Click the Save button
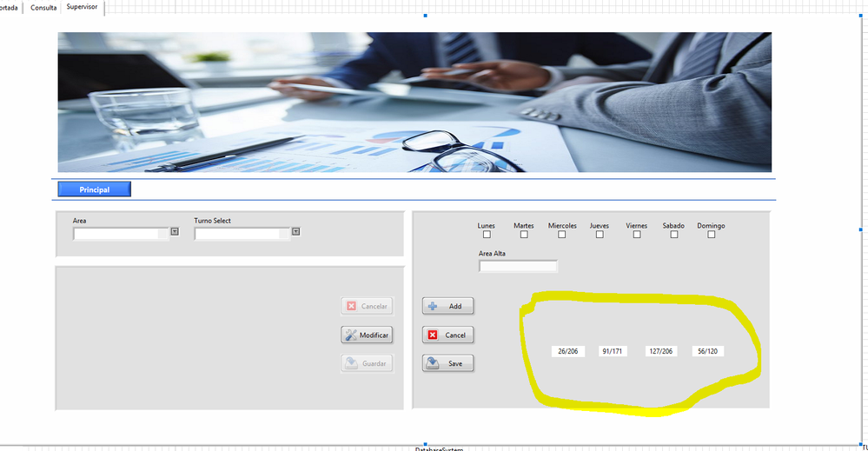Screen dimensions: 868x451 coord(447,363)
